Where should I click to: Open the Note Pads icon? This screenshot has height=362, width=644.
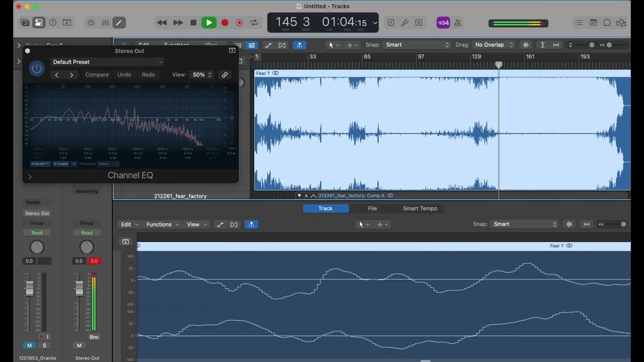(x=593, y=23)
